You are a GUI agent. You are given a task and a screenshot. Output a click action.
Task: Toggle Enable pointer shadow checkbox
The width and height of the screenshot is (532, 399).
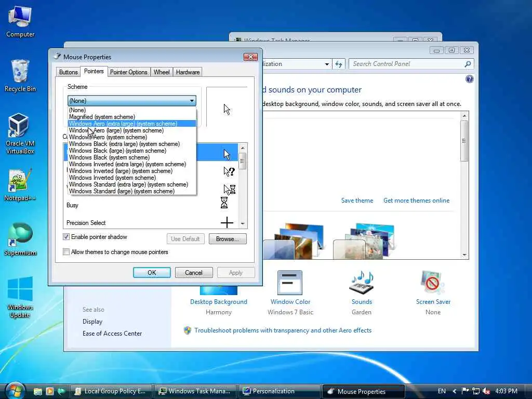point(66,237)
